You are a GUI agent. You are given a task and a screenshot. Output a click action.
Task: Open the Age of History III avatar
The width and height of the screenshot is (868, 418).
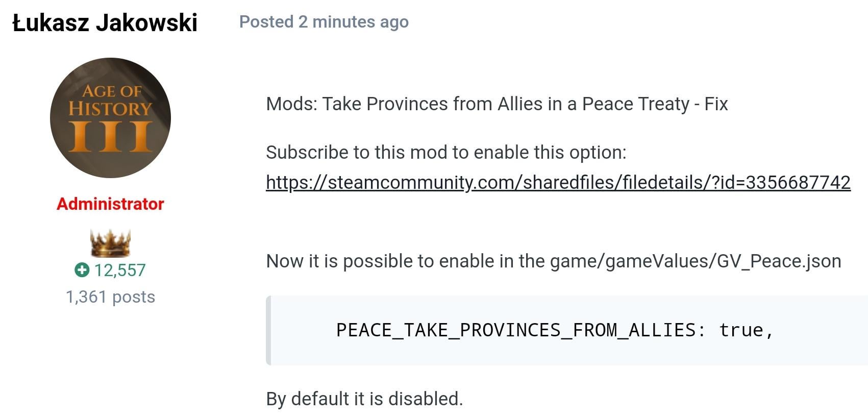pyautogui.click(x=110, y=118)
